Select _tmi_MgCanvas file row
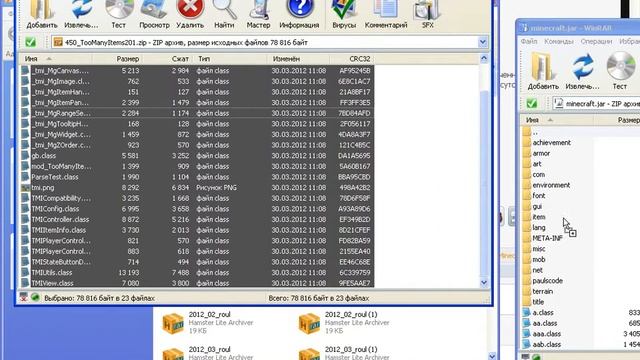 coord(198,71)
